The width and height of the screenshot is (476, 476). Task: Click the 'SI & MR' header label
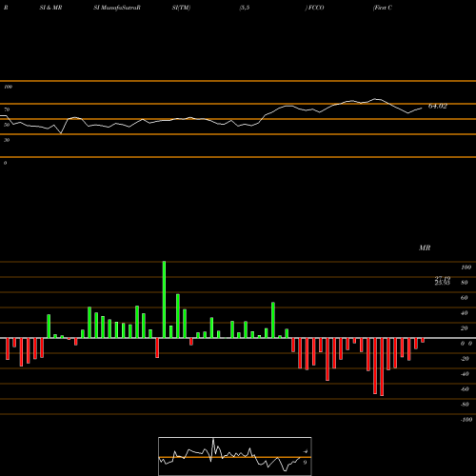(50, 8)
